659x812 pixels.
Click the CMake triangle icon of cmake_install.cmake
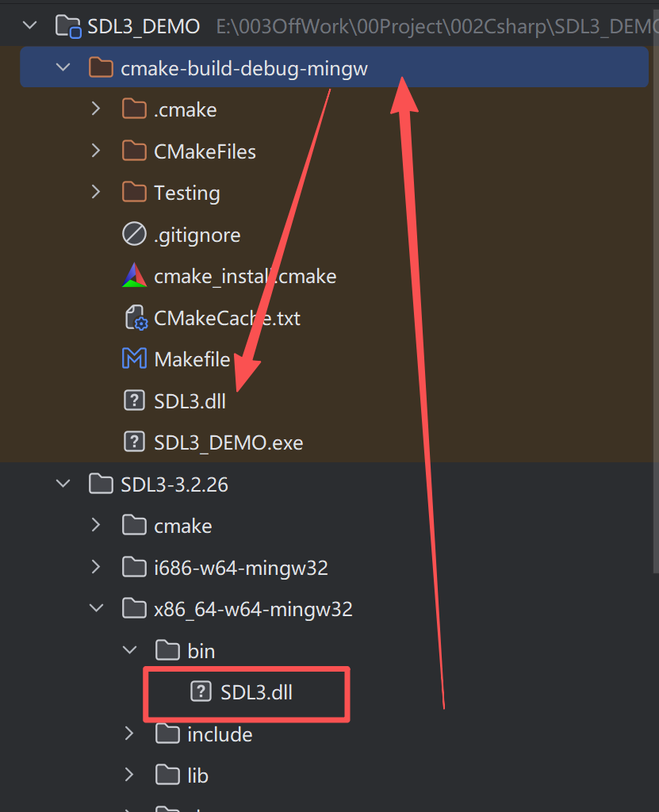pyautogui.click(x=134, y=275)
